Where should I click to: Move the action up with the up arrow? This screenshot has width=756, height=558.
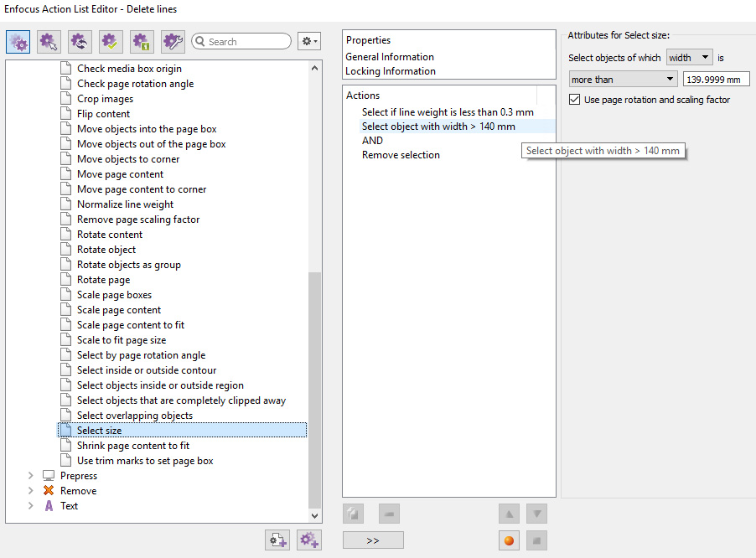coord(509,514)
